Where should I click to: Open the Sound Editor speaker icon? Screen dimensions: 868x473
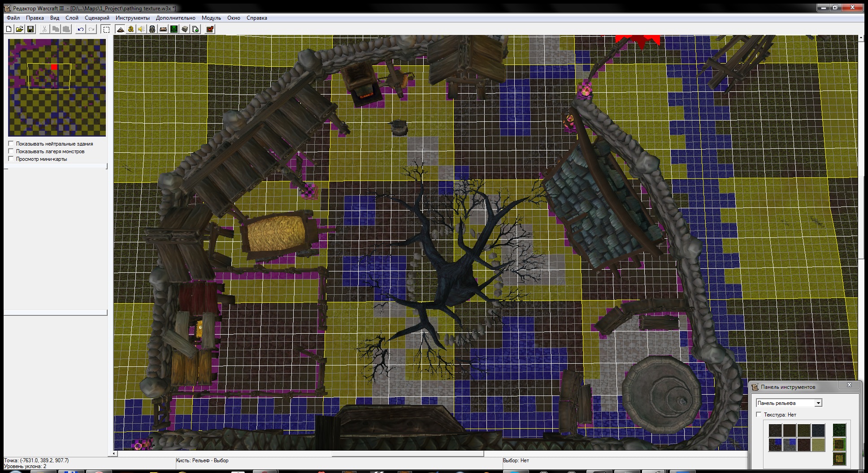(x=141, y=29)
